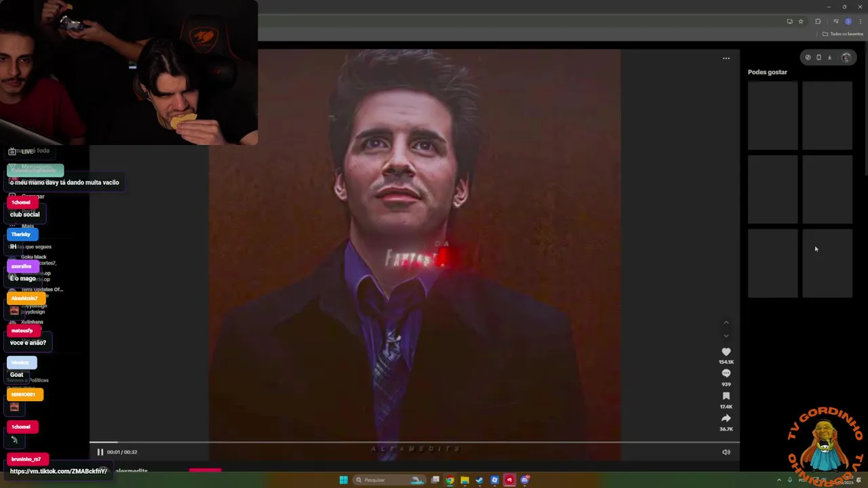Click the chat username bruninho_rs7
This screenshot has width=868, height=488.
click(x=26, y=460)
